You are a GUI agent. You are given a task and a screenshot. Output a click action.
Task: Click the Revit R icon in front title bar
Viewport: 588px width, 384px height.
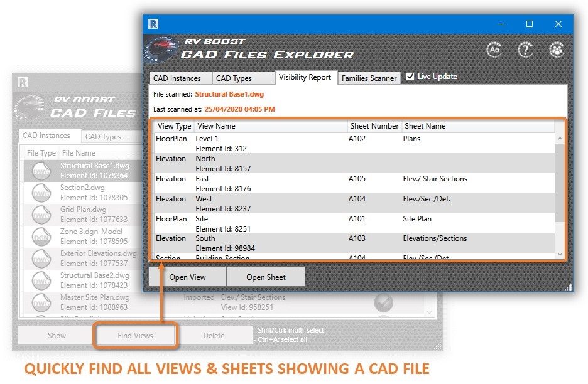click(153, 24)
